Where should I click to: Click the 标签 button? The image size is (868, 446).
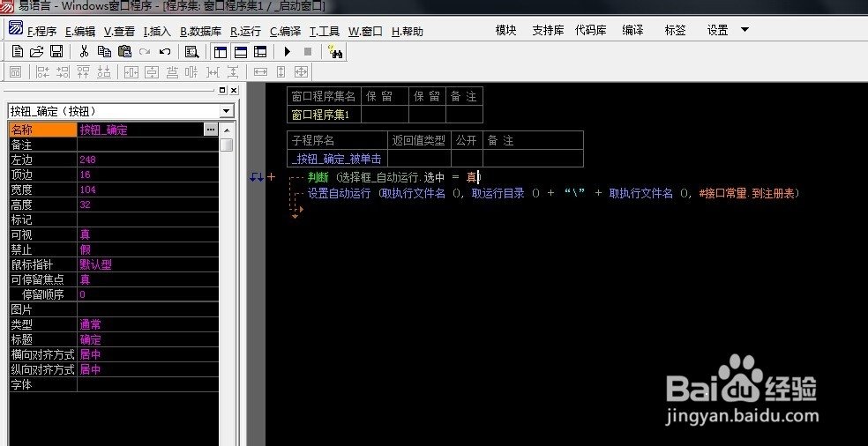(x=676, y=31)
